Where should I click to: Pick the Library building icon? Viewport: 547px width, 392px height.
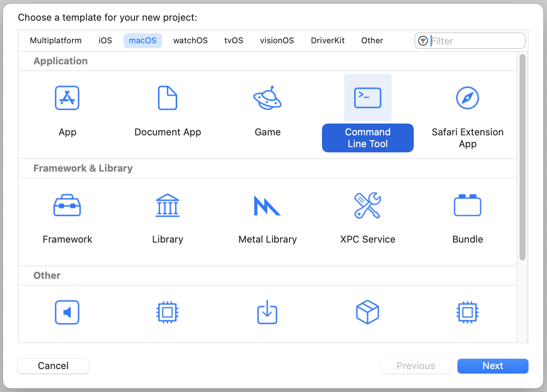[x=168, y=205]
